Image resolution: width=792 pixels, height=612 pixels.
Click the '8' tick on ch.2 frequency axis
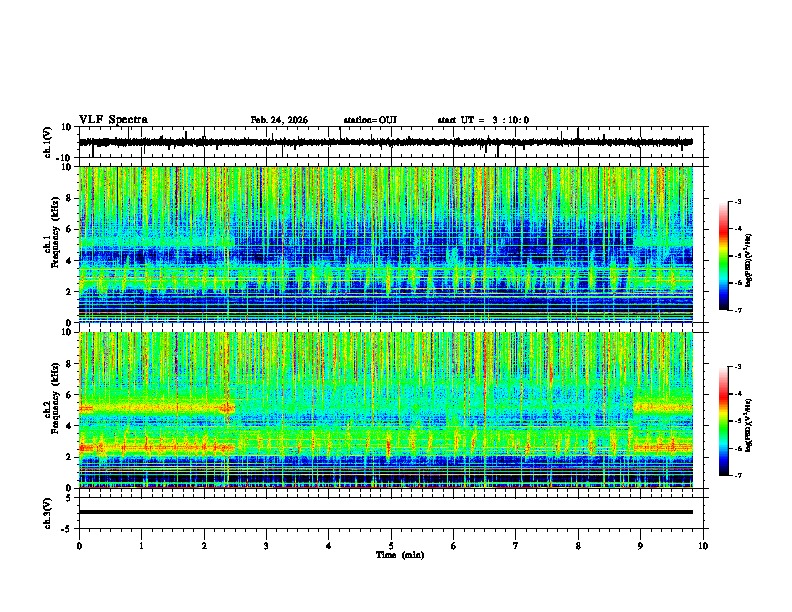click(x=69, y=364)
